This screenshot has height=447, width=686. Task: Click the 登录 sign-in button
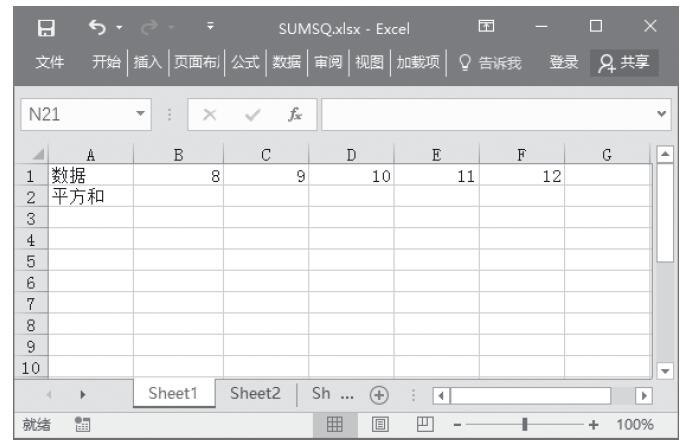point(564,62)
